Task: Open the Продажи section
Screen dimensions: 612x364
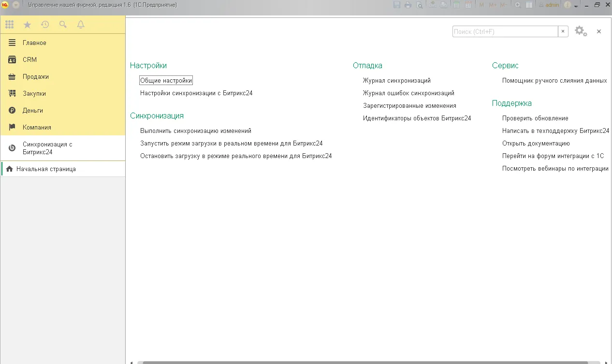Action: [x=35, y=77]
